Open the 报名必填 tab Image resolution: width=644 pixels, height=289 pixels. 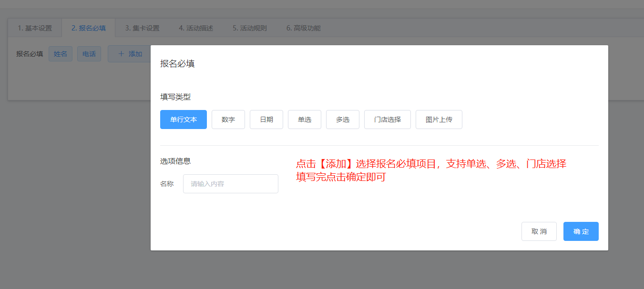(89, 28)
